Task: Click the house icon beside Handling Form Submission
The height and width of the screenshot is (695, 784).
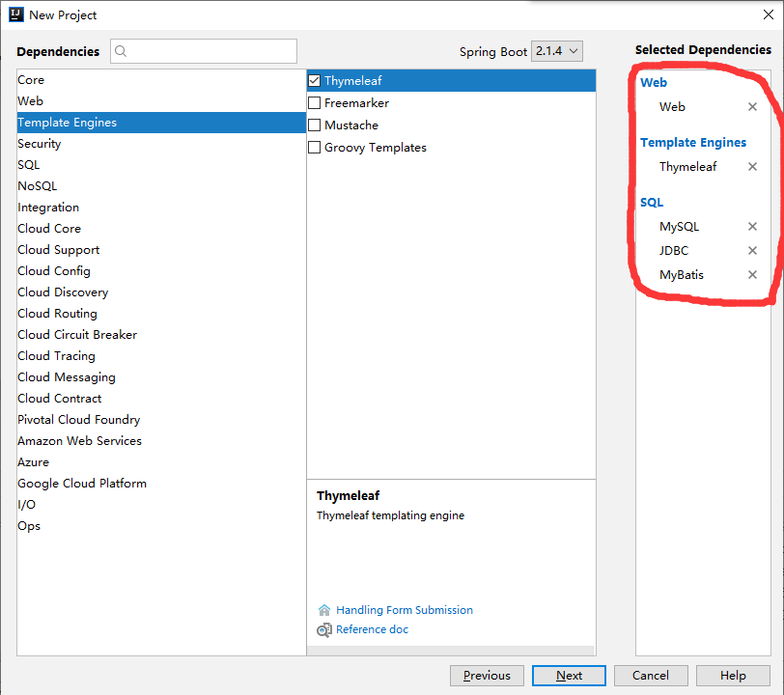Action: (324, 610)
